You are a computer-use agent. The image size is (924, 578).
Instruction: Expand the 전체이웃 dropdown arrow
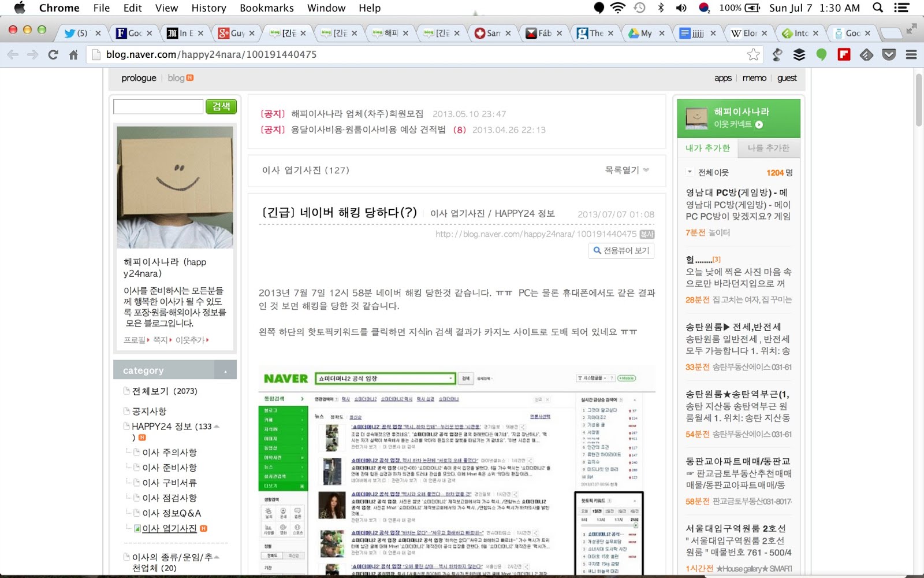point(689,172)
